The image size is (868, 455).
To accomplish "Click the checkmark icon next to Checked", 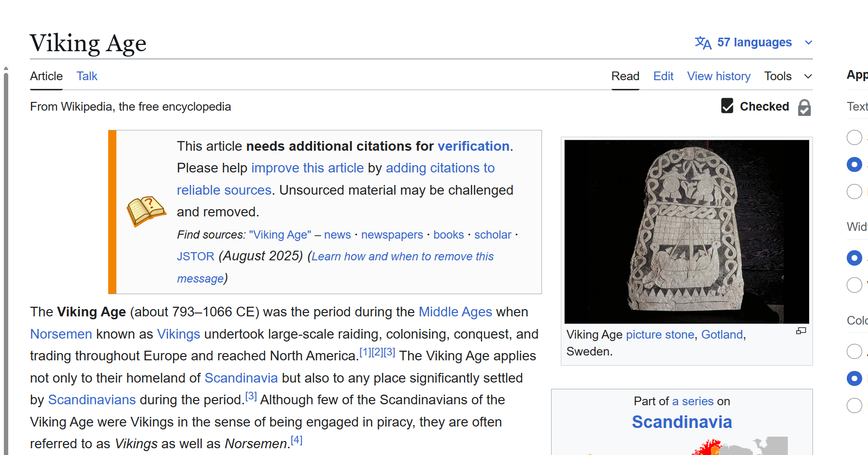I will tap(727, 106).
